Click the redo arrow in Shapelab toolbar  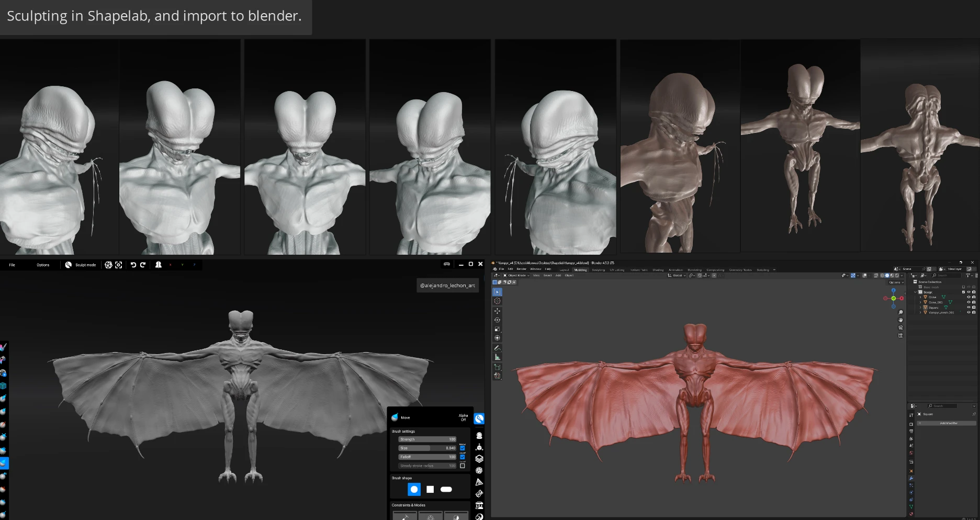pos(143,265)
